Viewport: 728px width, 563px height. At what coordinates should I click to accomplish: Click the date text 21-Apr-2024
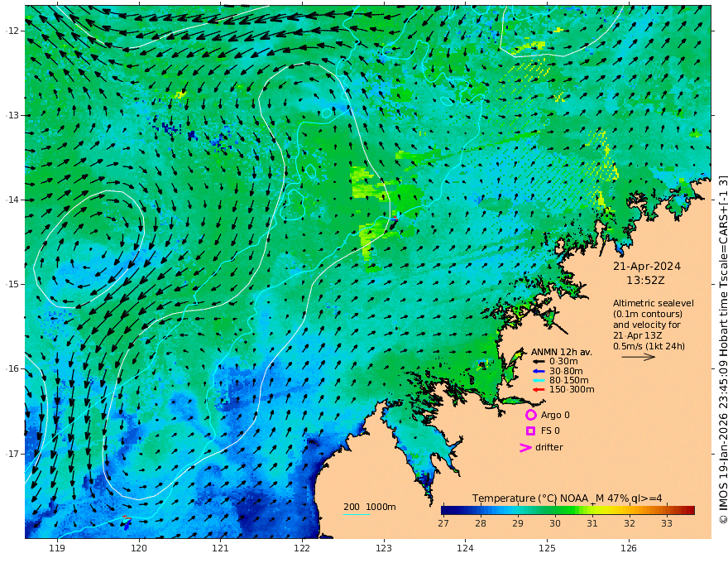[x=647, y=267]
